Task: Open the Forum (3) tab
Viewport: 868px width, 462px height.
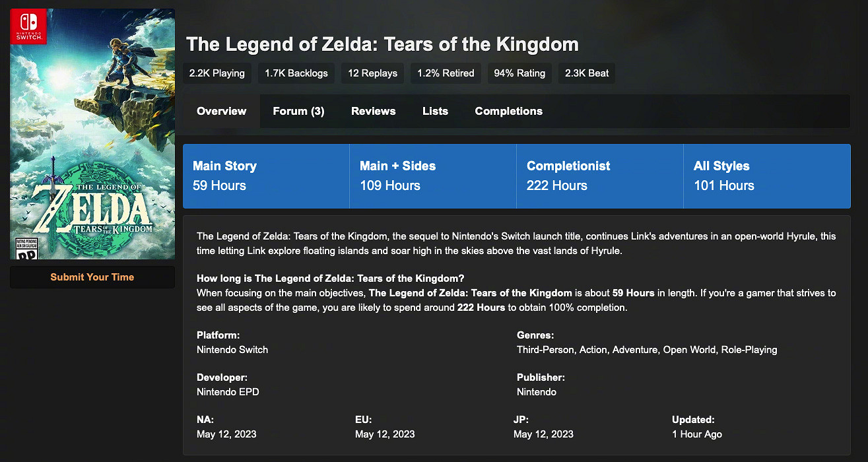Action: tap(298, 112)
